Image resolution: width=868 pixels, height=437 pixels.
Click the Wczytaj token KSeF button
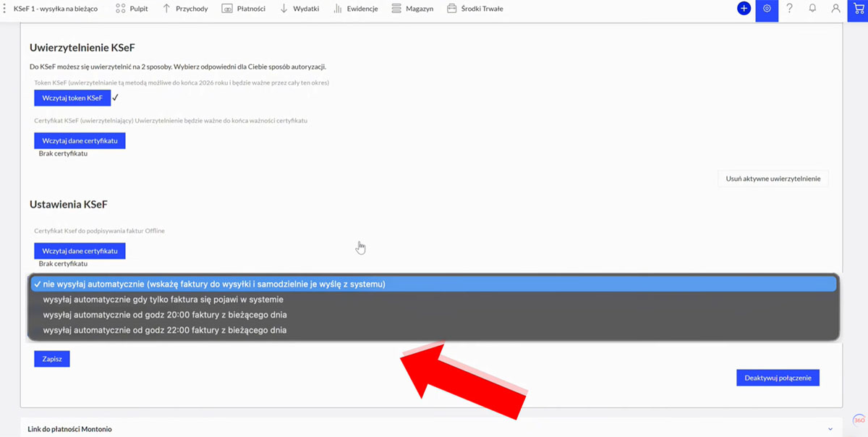coord(72,98)
